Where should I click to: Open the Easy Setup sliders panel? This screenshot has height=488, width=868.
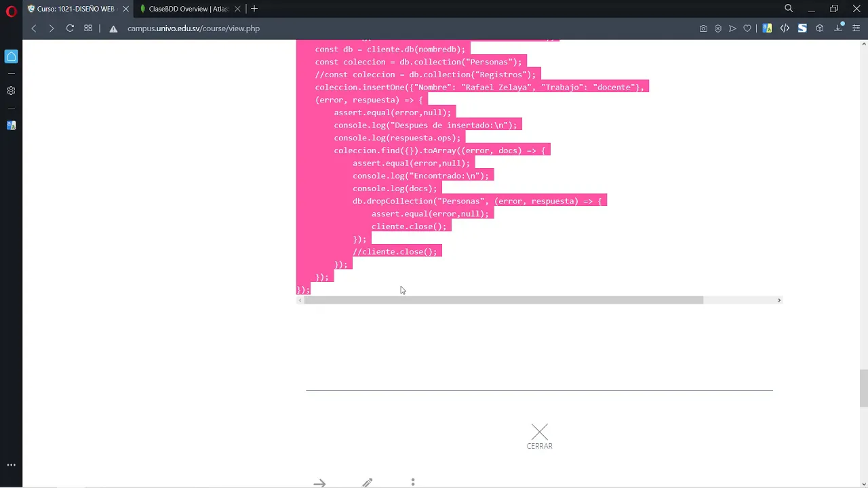click(856, 28)
